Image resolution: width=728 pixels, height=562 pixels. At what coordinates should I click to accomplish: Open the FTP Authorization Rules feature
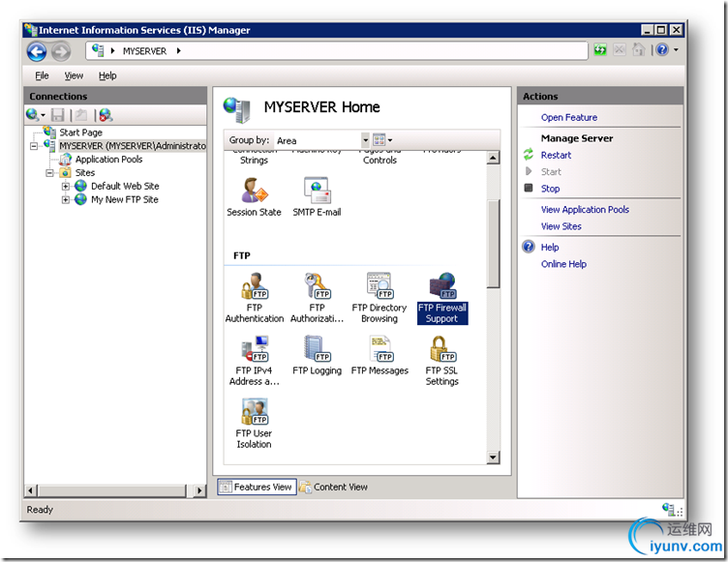[318, 298]
